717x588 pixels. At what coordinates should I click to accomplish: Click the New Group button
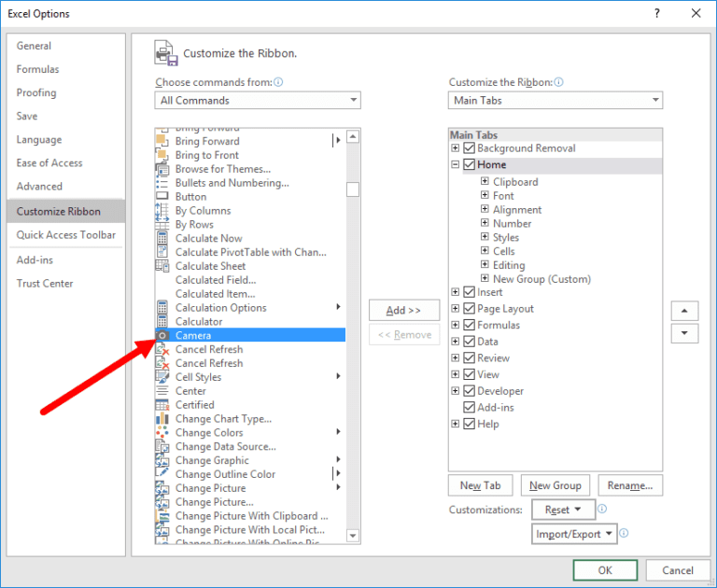pyautogui.click(x=555, y=485)
